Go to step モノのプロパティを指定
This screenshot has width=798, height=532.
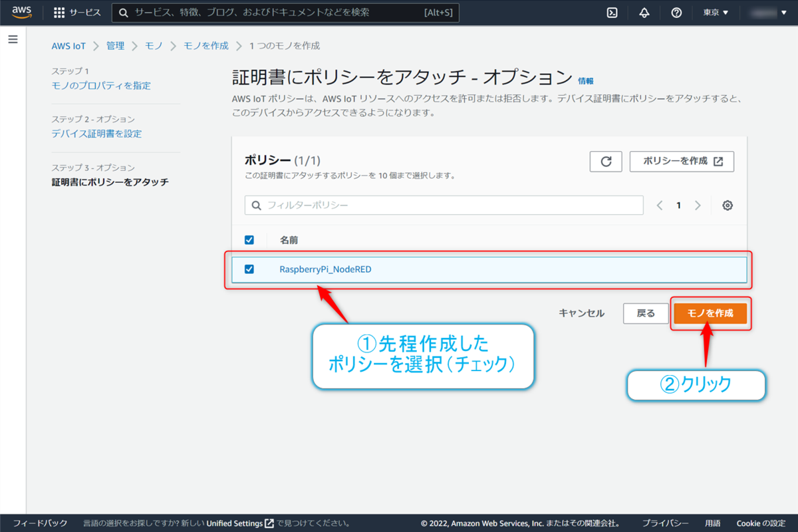101,86
